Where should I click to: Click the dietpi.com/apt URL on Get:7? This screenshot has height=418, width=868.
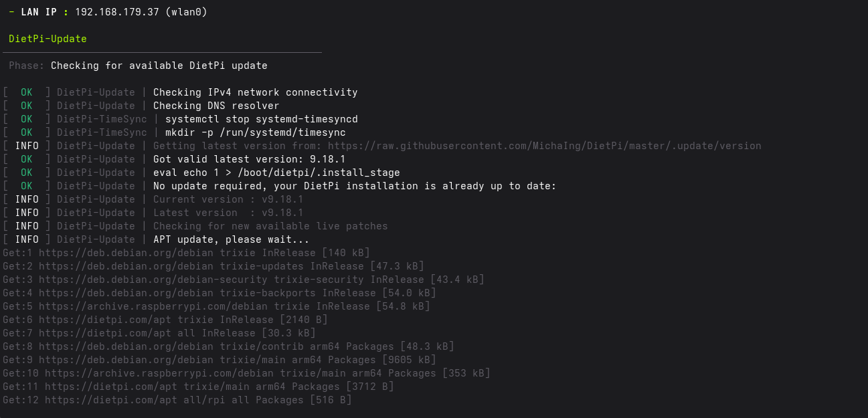tap(96, 333)
